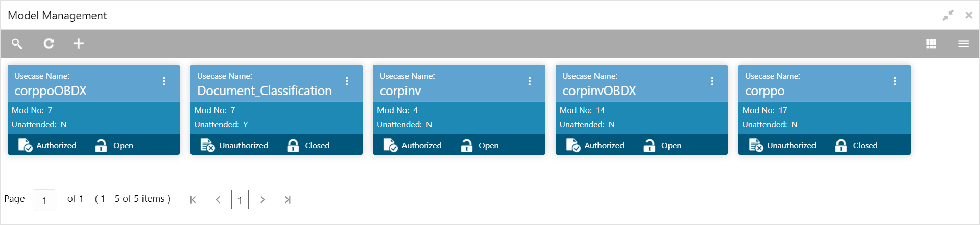Go to the last page
This screenshot has width=980, height=225.
(288, 200)
